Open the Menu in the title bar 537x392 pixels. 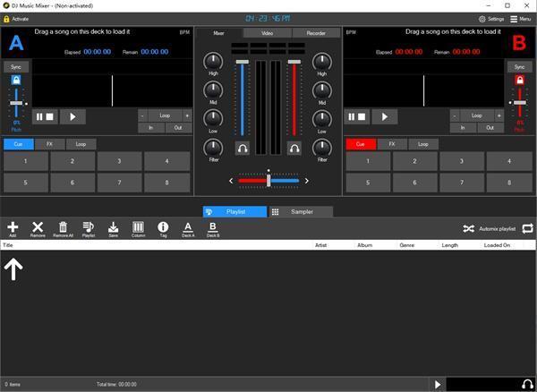(x=521, y=18)
